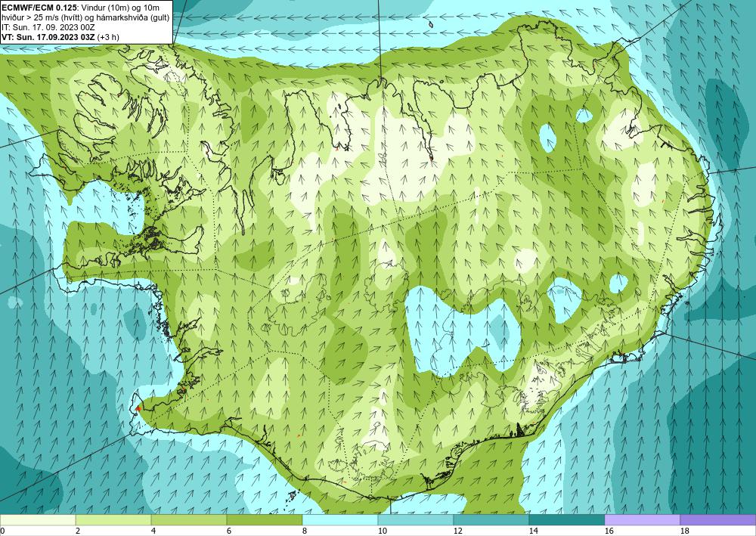Click the olive green 6–8 m/s legend swatch
Image resolution: width=756 pixels, height=536 pixels.
[265, 519]
